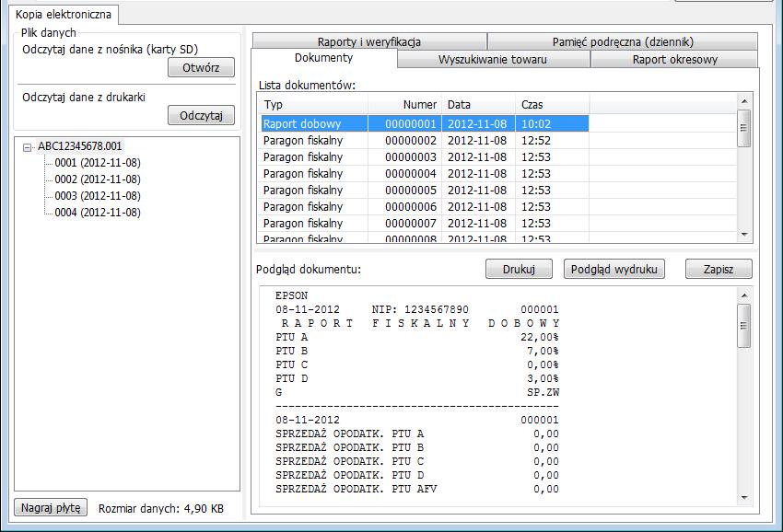
Task: Click the preview pane scrollbar thumb
Action: 744,326
